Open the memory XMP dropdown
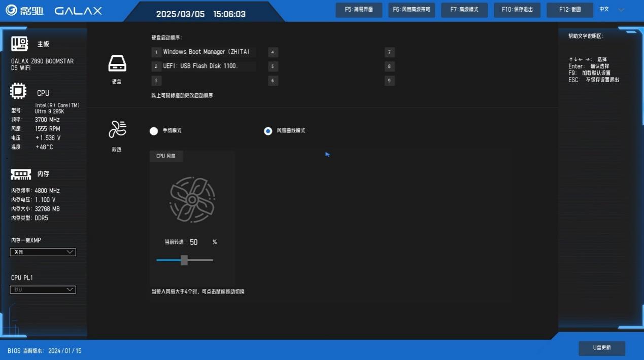This screenshot has width=644, height=360. (43, 252)
